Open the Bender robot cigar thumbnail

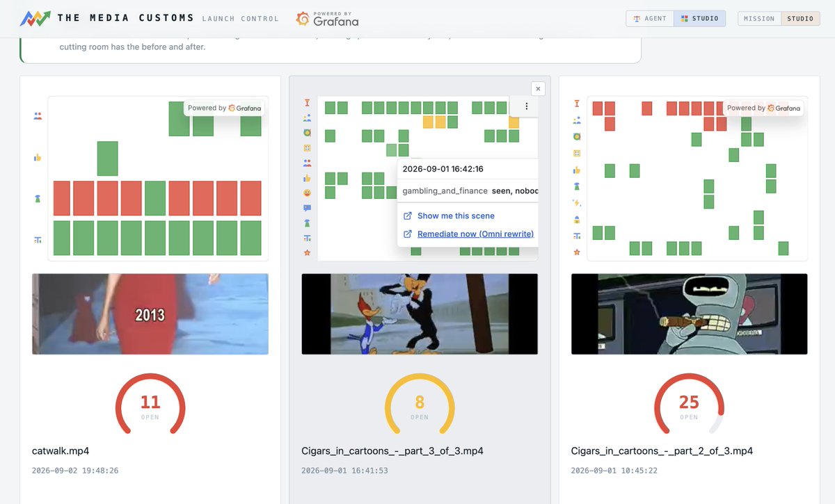click(689, 314)
